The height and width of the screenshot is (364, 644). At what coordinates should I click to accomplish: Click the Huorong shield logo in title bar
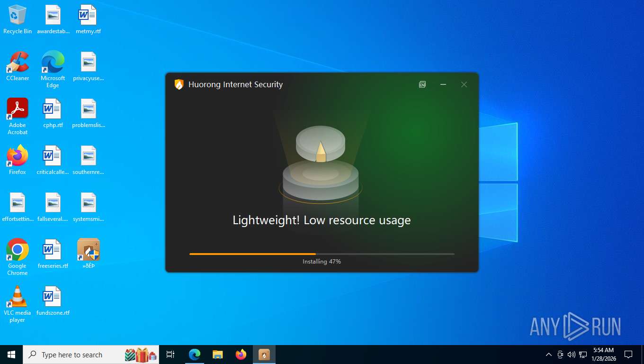click(179, 84)
